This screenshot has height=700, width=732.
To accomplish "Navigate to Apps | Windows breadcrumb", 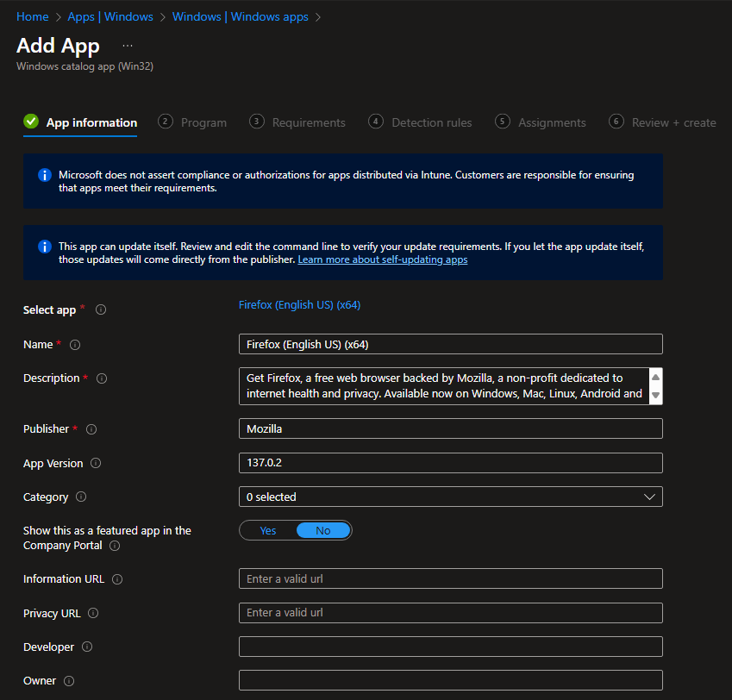I will pyautogui.click(x=110, y=16).
